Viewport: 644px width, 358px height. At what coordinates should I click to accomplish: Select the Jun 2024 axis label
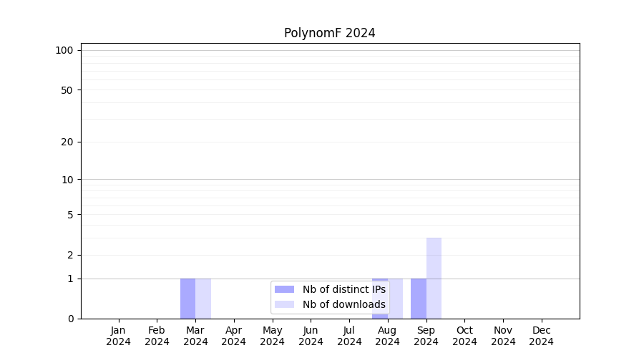point(311,336)
